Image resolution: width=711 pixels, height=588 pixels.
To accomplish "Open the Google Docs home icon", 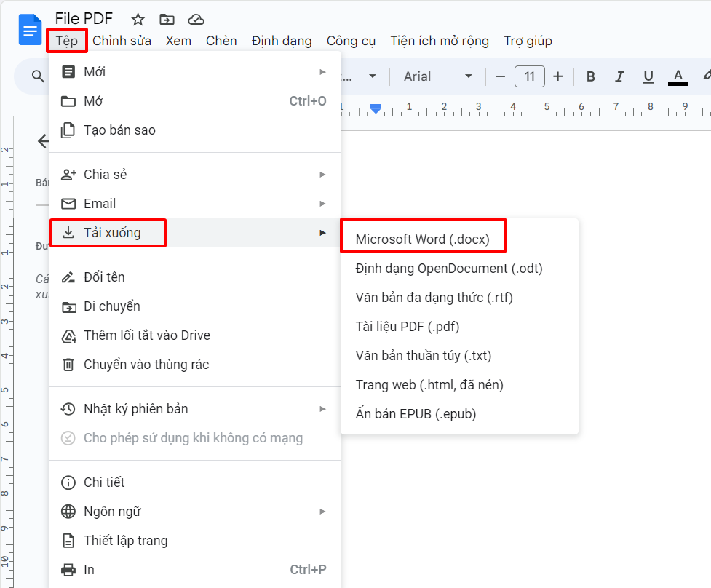I will 29,30.
